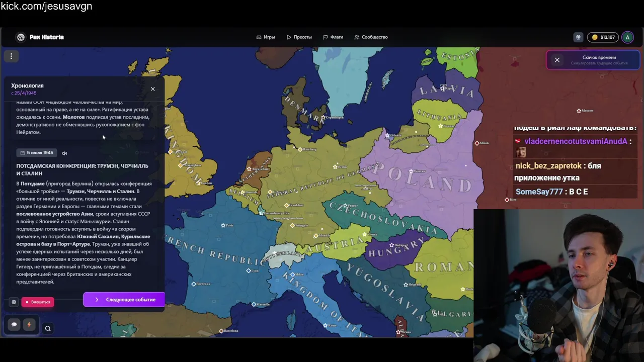The height and width of the screenshot is (362, 644).
Task: Select the Minsk city marker on the map
Action: pos(477,143)
